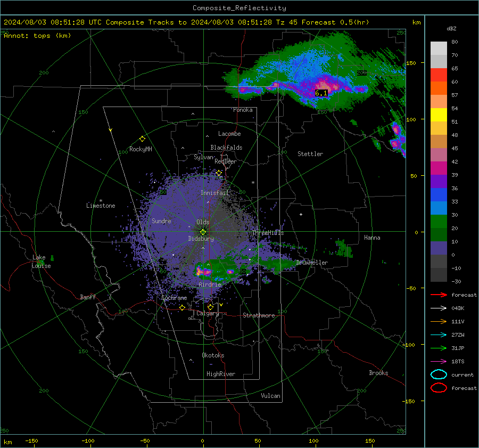Click the yellow diamond marker near RockyMH
This screenshot has height=448, width=479.
142,139
